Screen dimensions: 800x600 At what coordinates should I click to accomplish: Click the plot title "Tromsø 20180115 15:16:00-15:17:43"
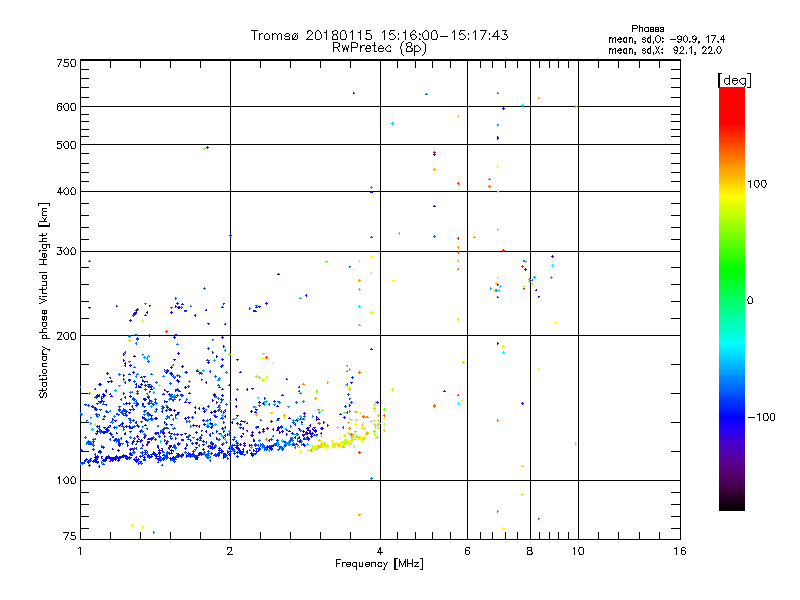point(379,35)
